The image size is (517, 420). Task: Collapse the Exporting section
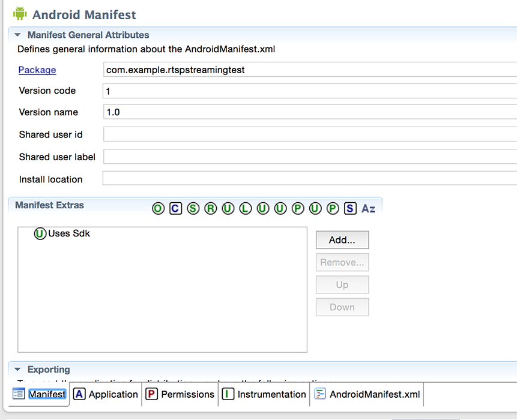17,370
